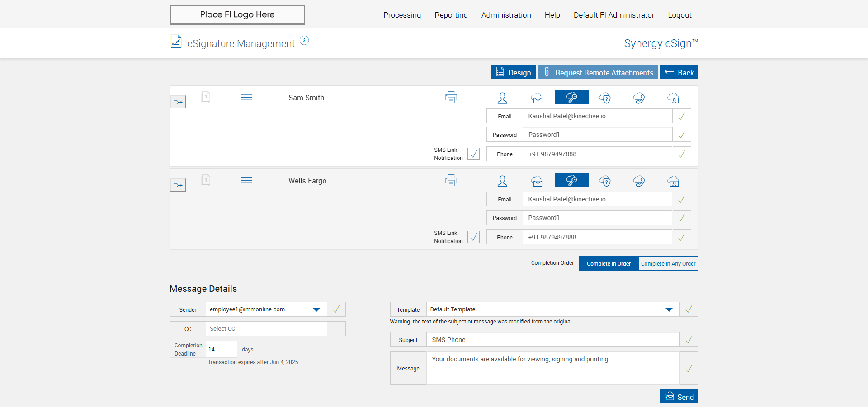Select Complete in Any Order option

click(x=668, y=263)
